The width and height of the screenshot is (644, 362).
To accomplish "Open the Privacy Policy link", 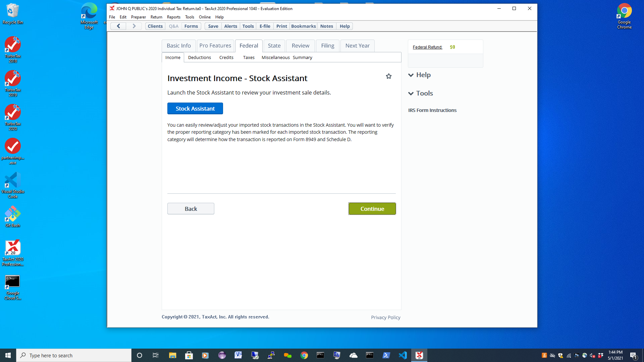I will [386, 317].
